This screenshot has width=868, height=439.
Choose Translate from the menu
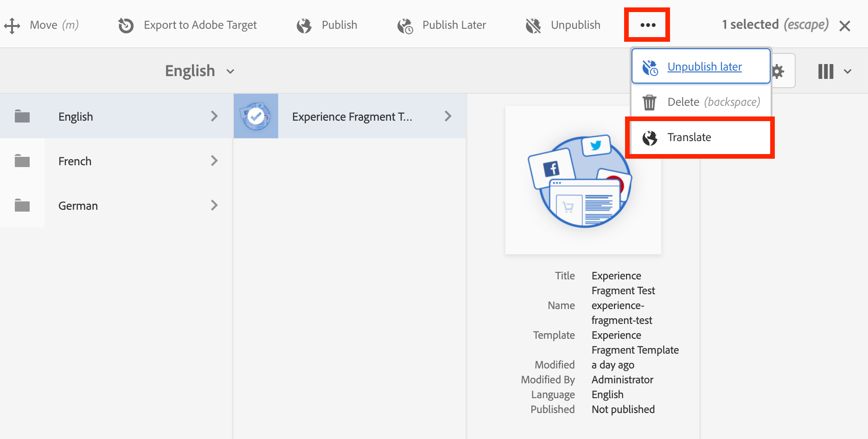pyautogui.click(x=689, y=137)
